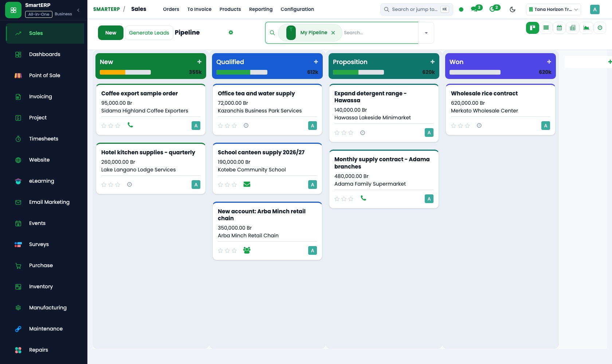This screenshot has height=364, width=612.
Task: Open the To Invoice menu
Action: pyautogui.click(x=199, y=9)
